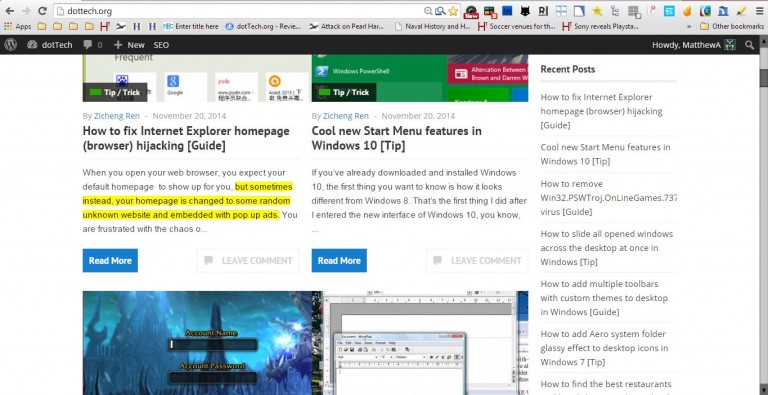Open the New menu in admin bar
This screenshot has width=768, height=395.
129,45
